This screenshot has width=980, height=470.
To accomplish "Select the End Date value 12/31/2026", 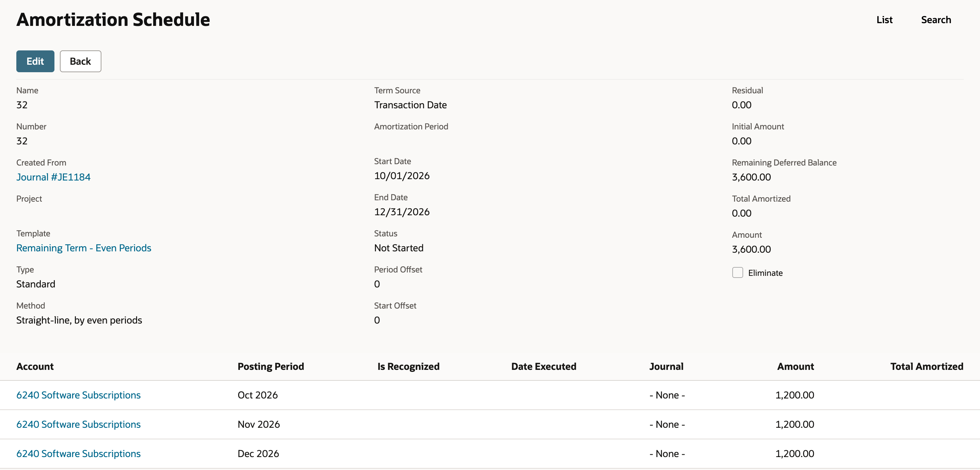I will point(402,212).
